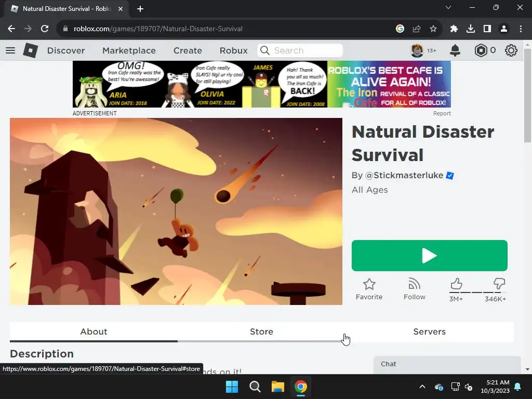Viewport: 532px width, 399px height.
Task: Open Chrome extensions puzzle icon
Action: click(454, 29)
